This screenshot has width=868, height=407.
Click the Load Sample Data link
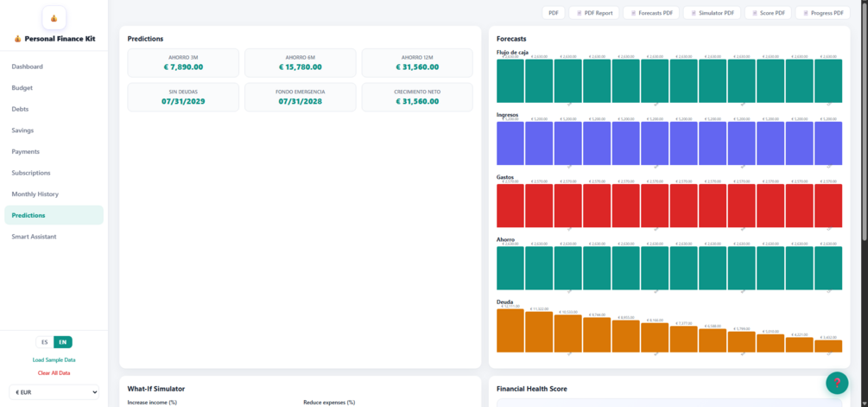[54, 360]
